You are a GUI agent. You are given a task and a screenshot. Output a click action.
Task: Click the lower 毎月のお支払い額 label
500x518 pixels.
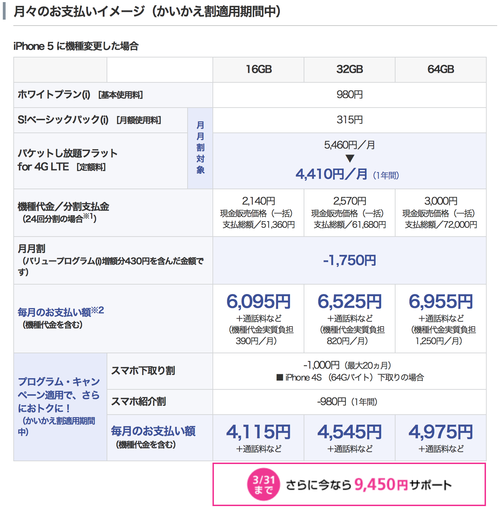pyautogui.click(x=153, y=431)
